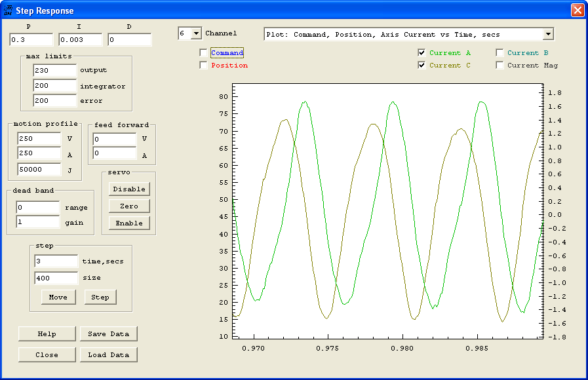588x380 pixels.
Task: Enable the Command plot checkbox
Action: 204,53
